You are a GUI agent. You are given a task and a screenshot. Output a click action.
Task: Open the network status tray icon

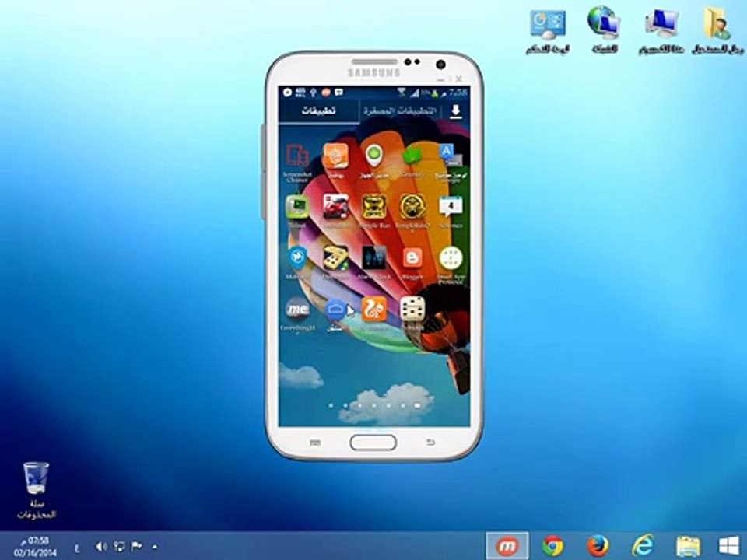[119, 546]
